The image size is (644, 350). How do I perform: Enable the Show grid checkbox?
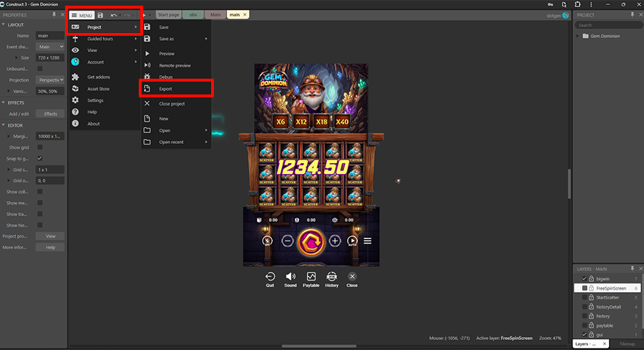pos(40,147)
